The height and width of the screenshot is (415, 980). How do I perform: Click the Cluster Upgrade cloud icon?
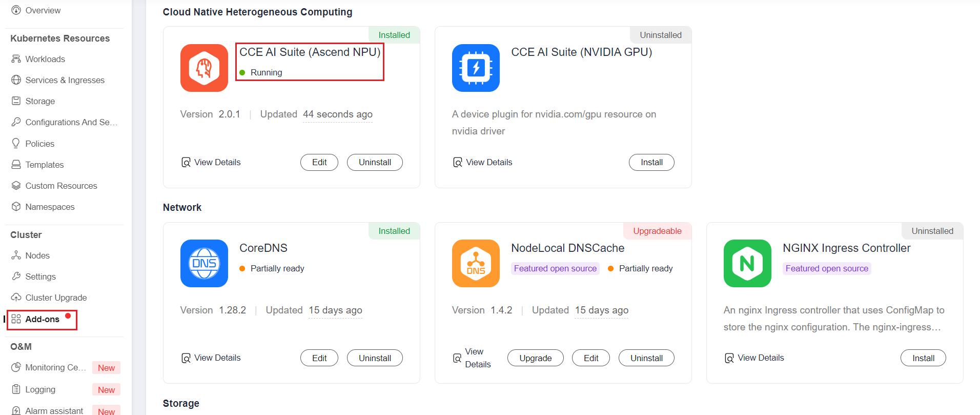pyautogui.click(x=16, y=298)
